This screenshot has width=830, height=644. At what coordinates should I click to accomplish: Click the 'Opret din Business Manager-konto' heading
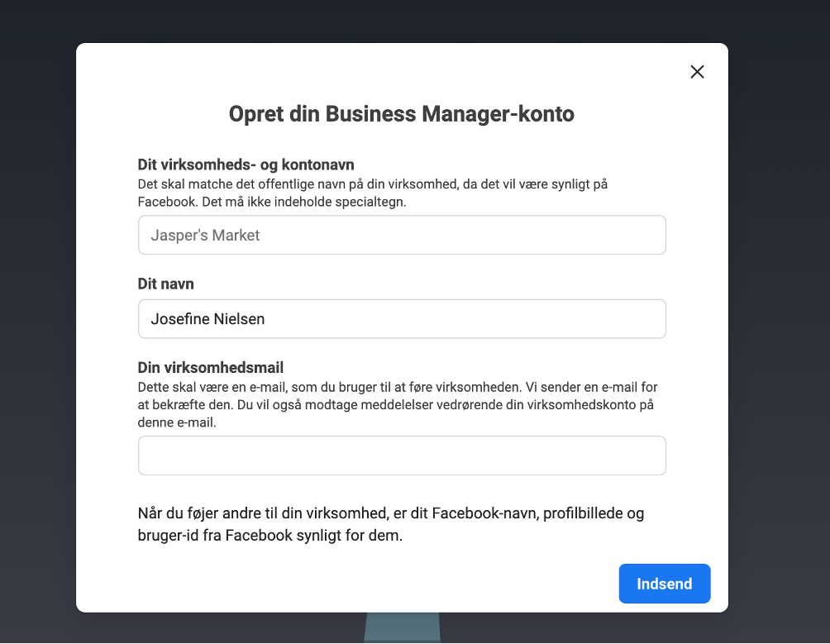[x=401, y=114]
